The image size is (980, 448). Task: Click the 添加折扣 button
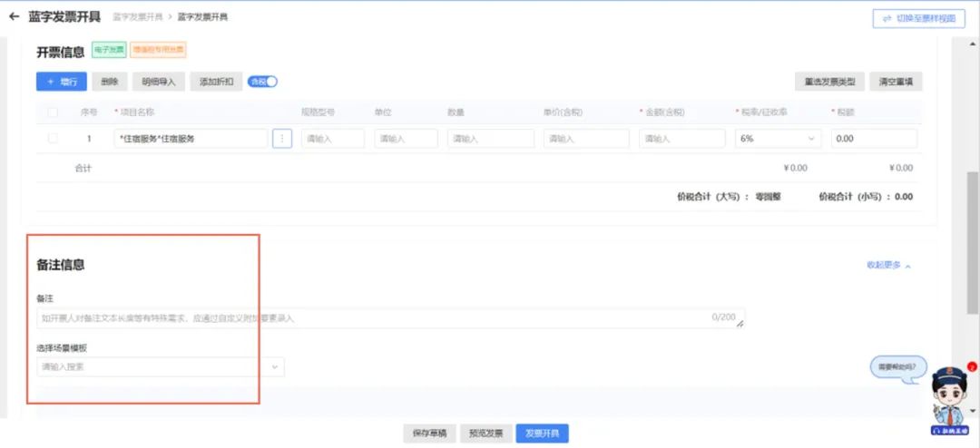(216, 82)
